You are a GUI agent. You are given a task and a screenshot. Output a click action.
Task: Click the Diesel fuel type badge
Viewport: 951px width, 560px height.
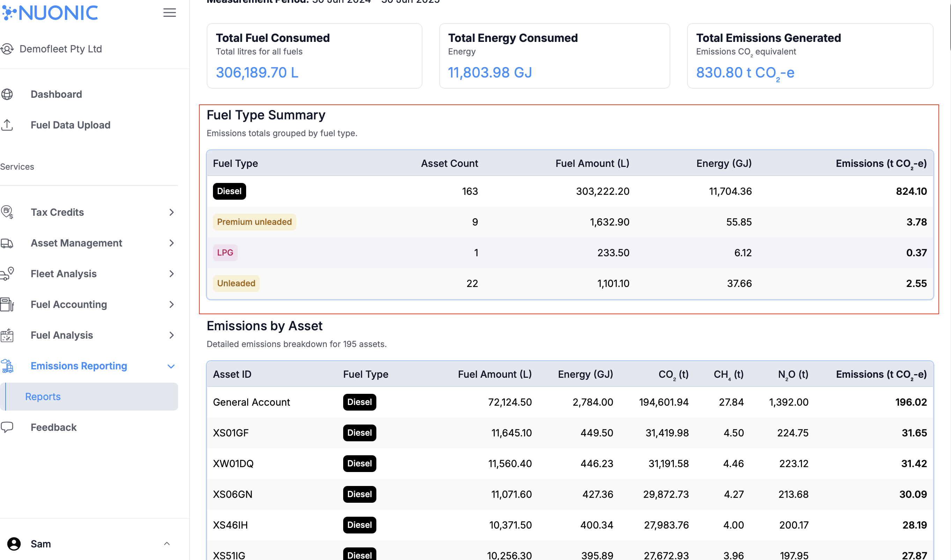tap(229, 191)
